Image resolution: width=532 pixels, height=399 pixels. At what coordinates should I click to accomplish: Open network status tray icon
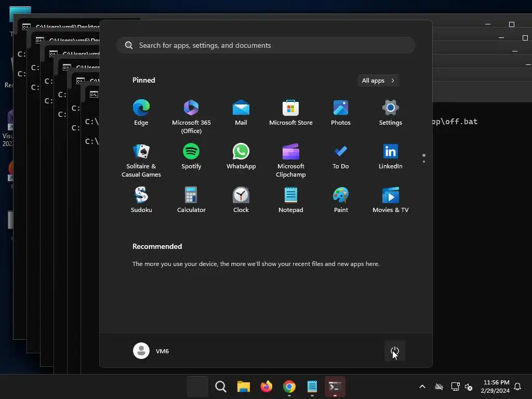point(455,387)
